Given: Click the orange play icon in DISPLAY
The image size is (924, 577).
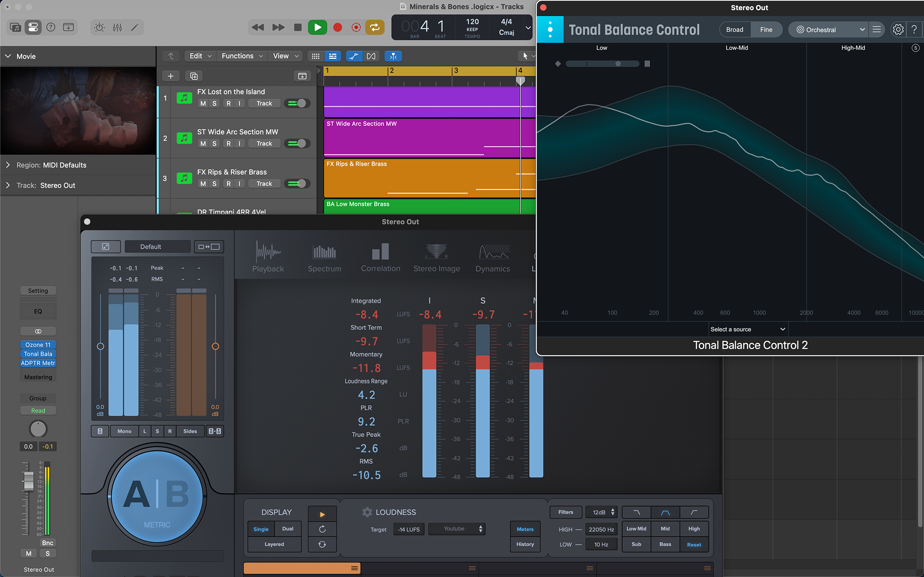Looking at the screenshot, I should (322, 514).
